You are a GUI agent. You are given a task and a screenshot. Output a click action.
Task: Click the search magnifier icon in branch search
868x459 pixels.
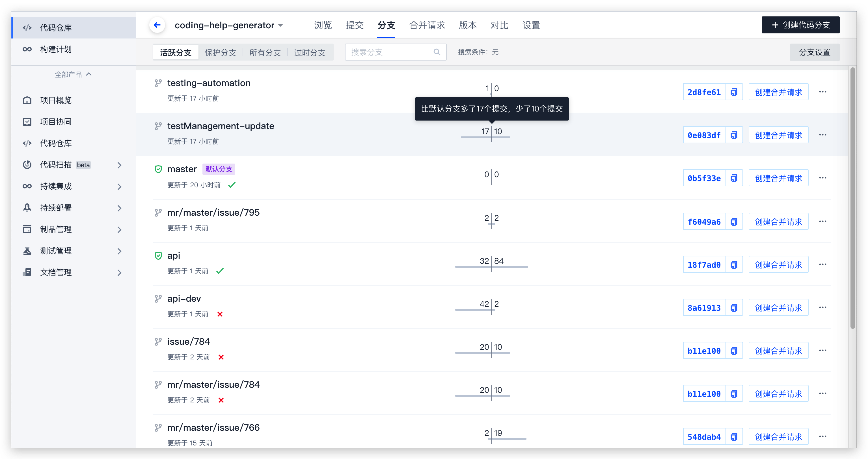pyautogui.click(x=437, y=52)
